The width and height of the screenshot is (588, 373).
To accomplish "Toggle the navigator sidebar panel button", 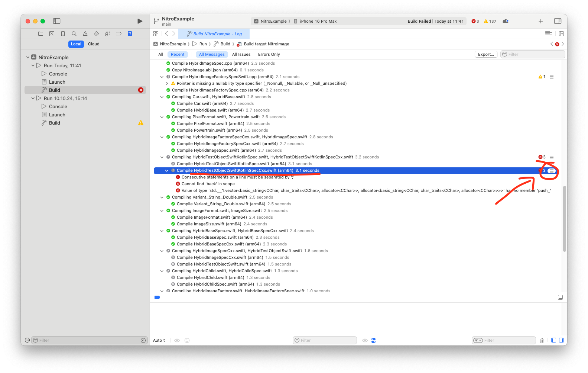I will [x=56, y=21].
